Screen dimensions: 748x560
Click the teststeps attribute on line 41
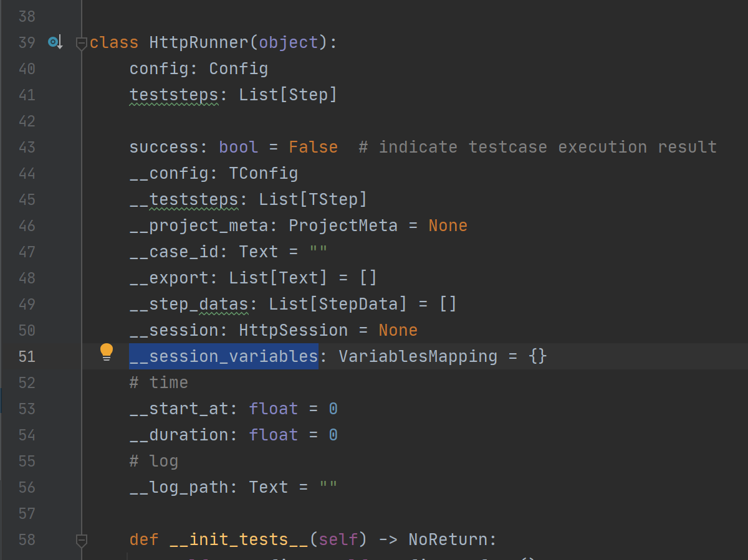click(174, 95)
